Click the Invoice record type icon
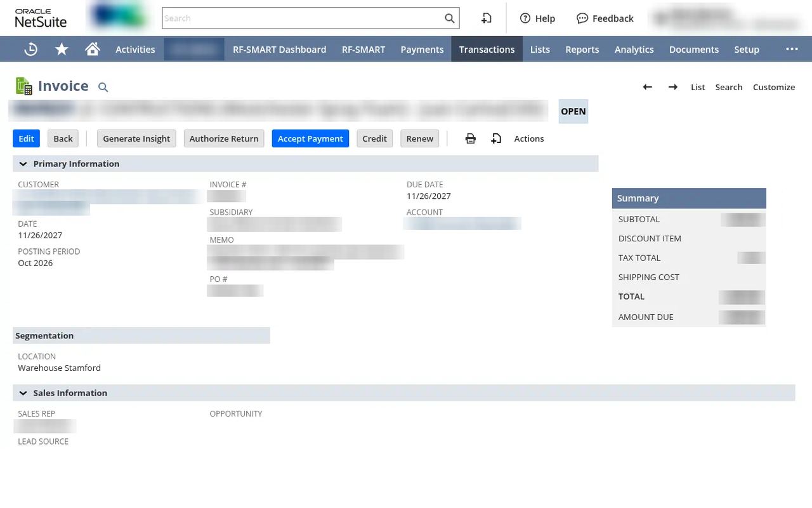 23,86
